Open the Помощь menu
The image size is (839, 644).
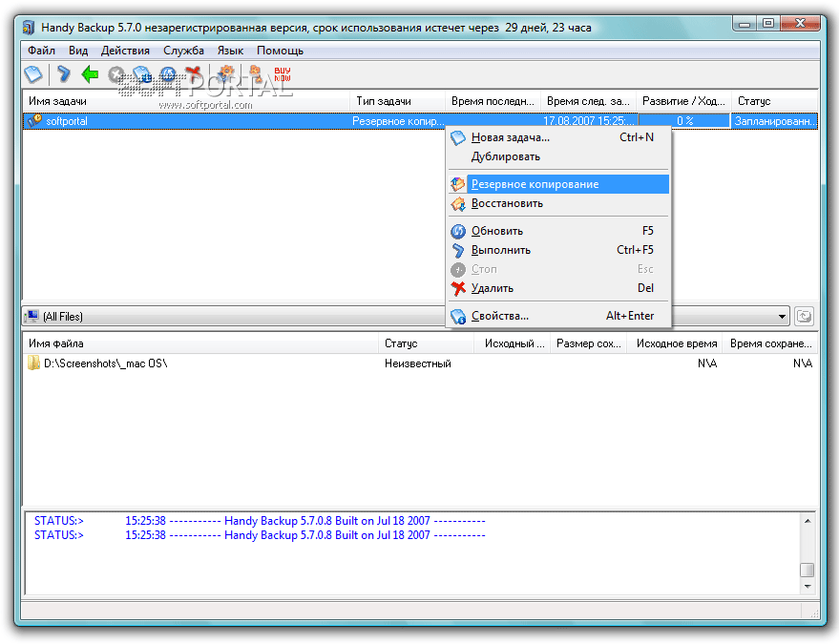coord(280,51)
